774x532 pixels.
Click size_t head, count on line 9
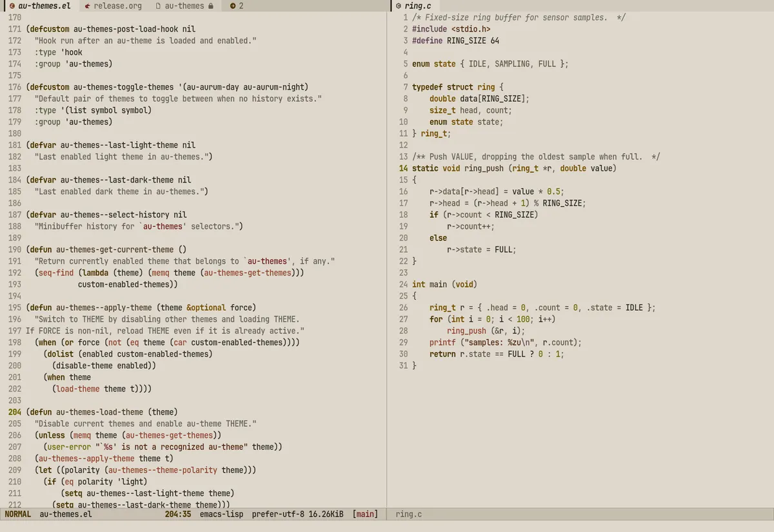coord(469,110)
